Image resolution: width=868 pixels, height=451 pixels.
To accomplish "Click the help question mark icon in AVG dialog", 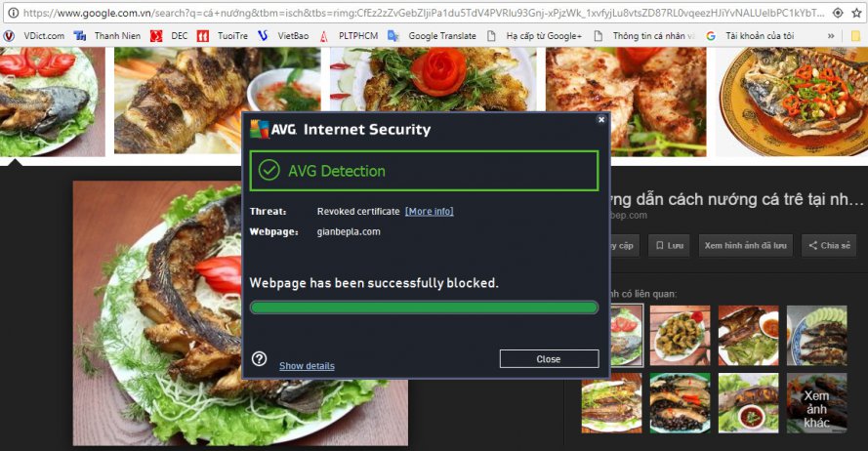I will 259,358.
